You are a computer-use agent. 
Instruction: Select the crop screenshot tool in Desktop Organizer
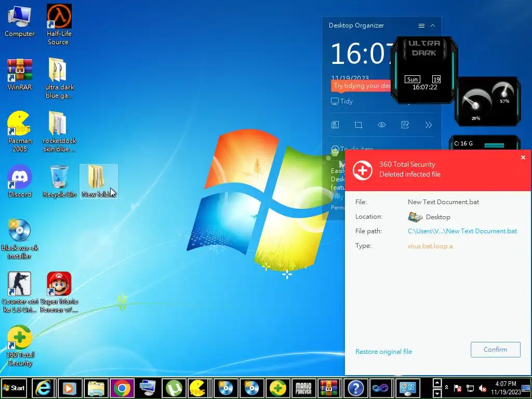tap(358, 125)
